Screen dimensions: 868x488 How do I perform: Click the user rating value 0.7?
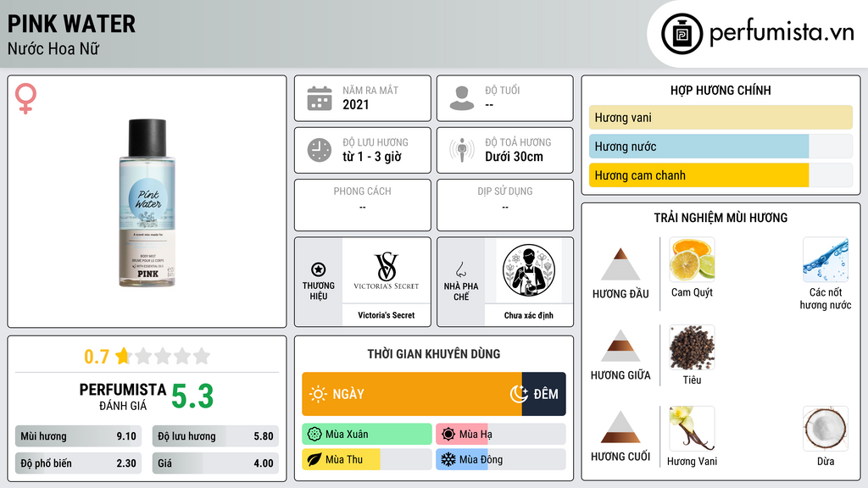click(97, 357)
